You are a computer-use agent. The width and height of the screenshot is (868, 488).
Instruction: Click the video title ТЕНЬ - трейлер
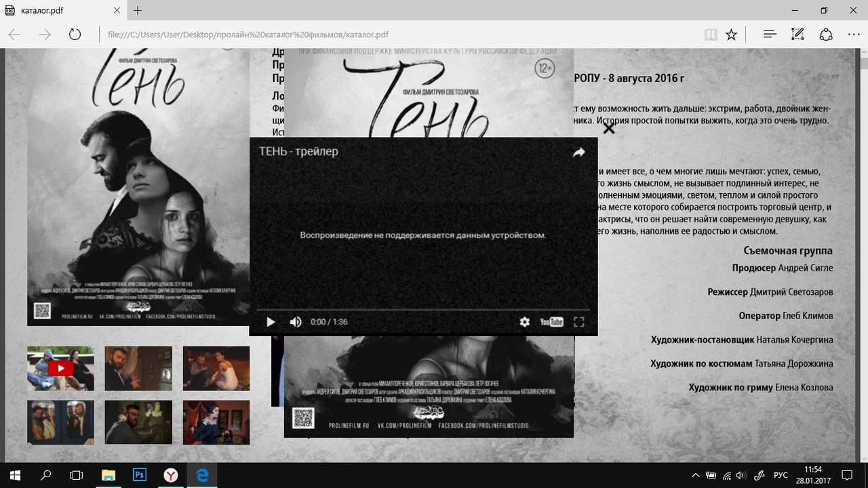[x=298, y=151]
